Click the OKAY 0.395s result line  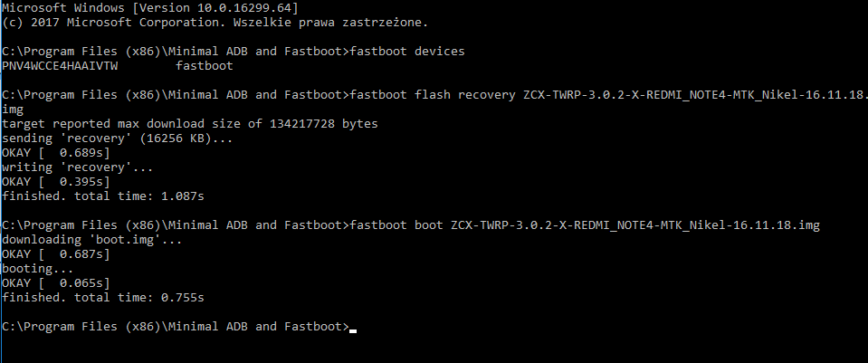56,181
